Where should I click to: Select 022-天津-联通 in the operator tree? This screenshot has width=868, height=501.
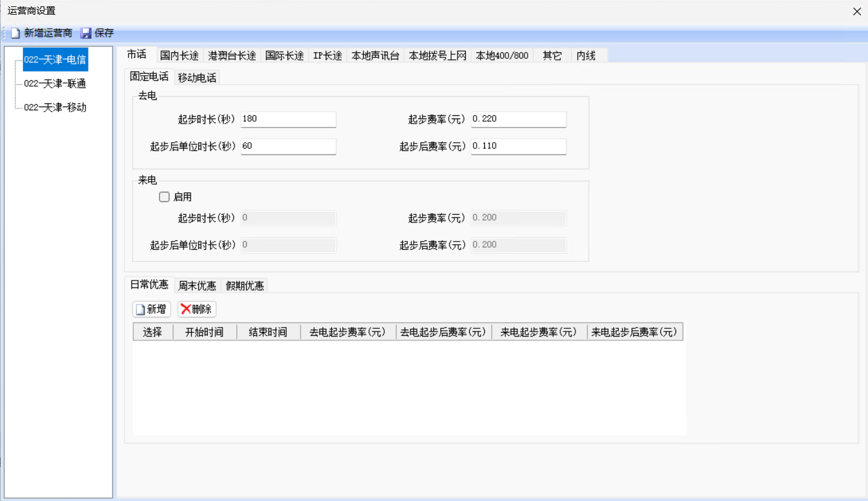(55, 83)
